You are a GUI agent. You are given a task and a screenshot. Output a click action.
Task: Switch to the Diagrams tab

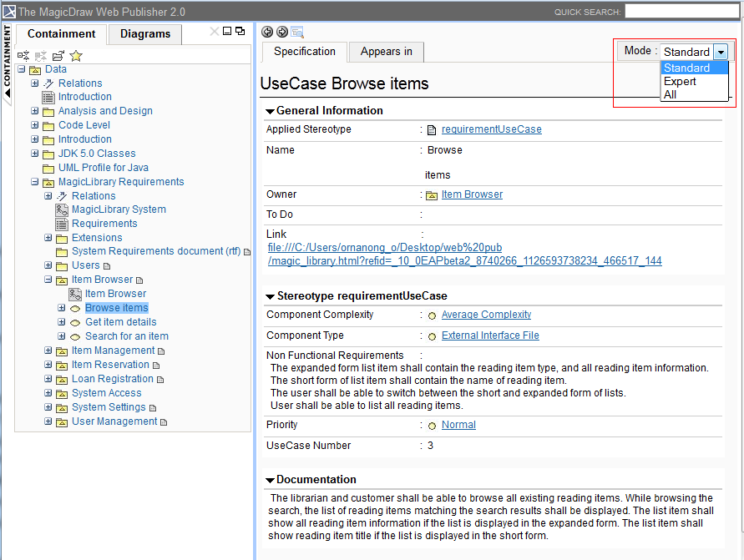(145, 34)
